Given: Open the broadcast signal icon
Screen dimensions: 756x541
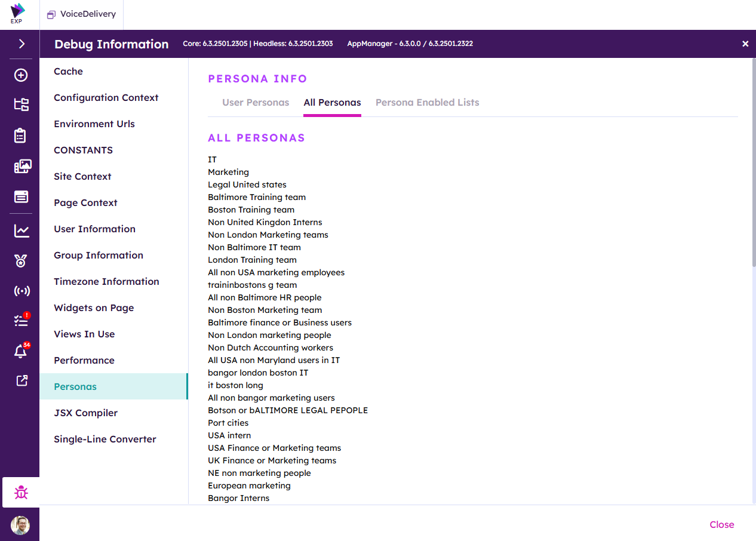Looking at the screenshot, I should (21, 291).
